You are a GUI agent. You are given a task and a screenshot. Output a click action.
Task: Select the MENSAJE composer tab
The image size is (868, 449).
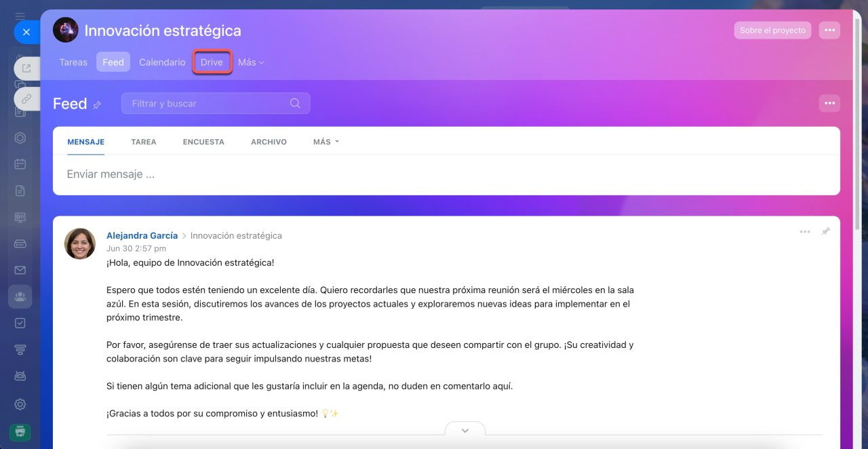[x=86, y=142]
